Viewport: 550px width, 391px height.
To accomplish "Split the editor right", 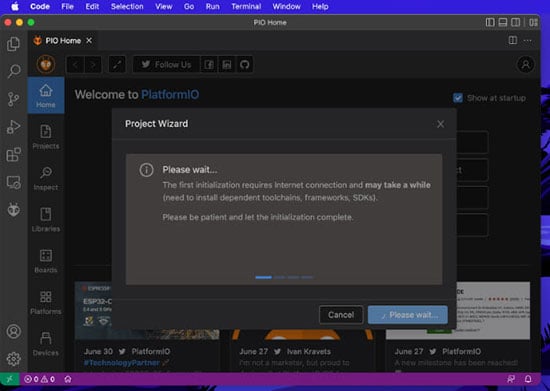I will [513, 40].
